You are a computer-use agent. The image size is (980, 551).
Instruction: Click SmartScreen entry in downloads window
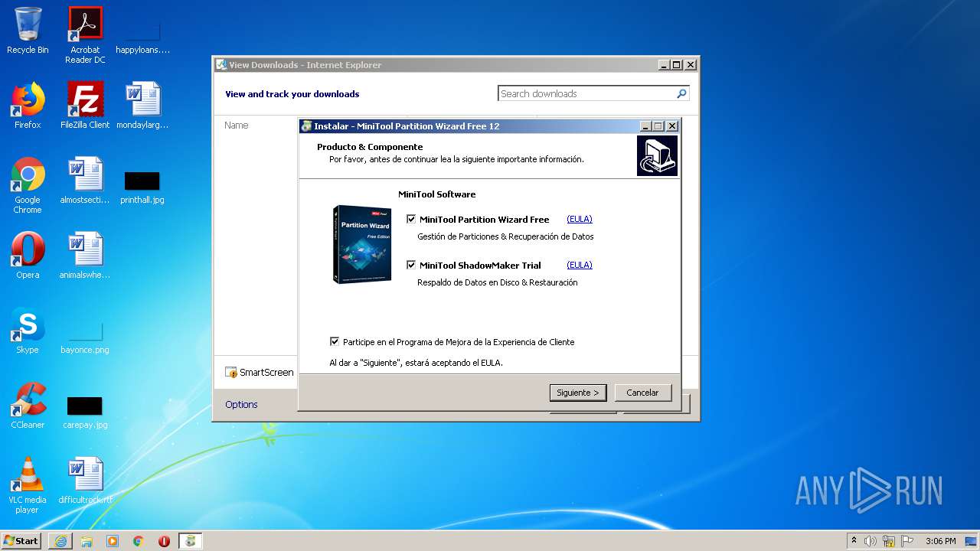(260, 373)
